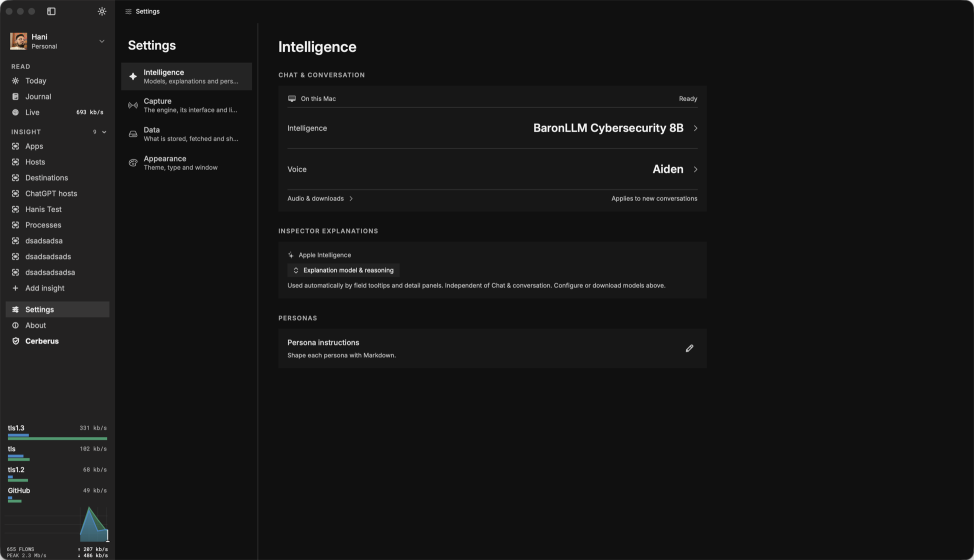
Task: Click the Journal page icon
Action: [15, 96]
